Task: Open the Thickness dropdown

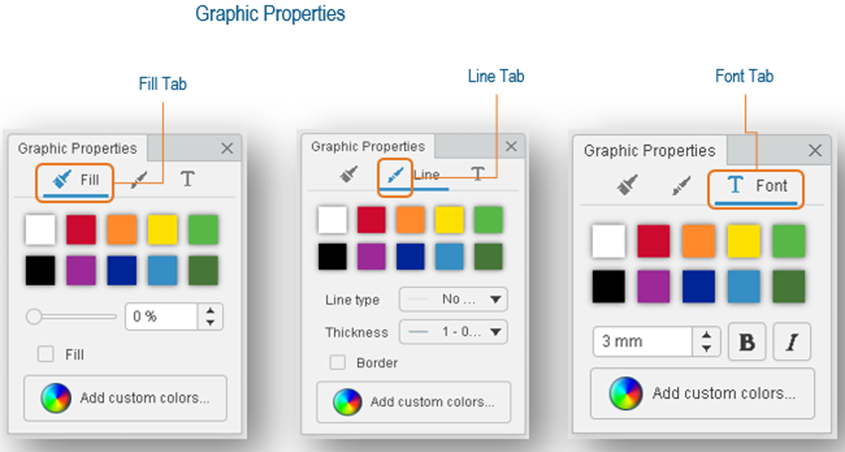Action: coord(453,332)
